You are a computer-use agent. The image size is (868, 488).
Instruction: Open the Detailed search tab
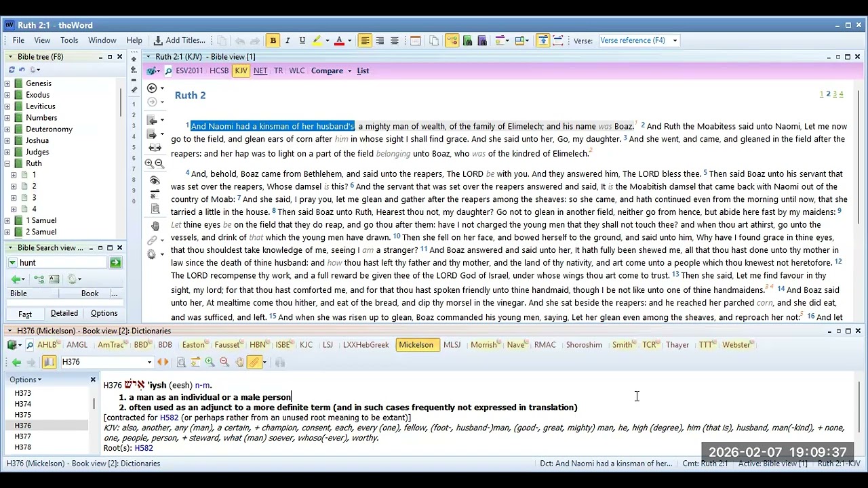(x=64, y=313)
